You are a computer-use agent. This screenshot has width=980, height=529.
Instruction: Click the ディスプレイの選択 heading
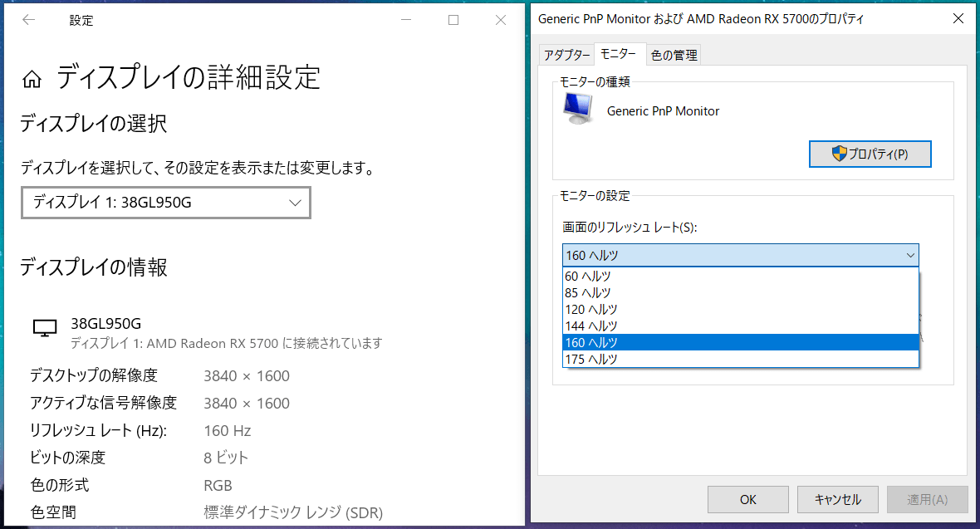[94, 123]
